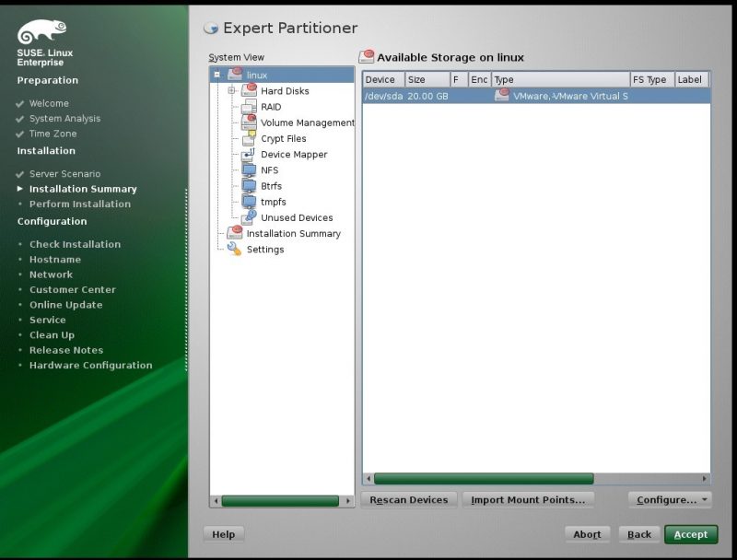Screen dimensions: 737x560
Task: Sort the table by Size column header
Action: (x=427, y=80)
